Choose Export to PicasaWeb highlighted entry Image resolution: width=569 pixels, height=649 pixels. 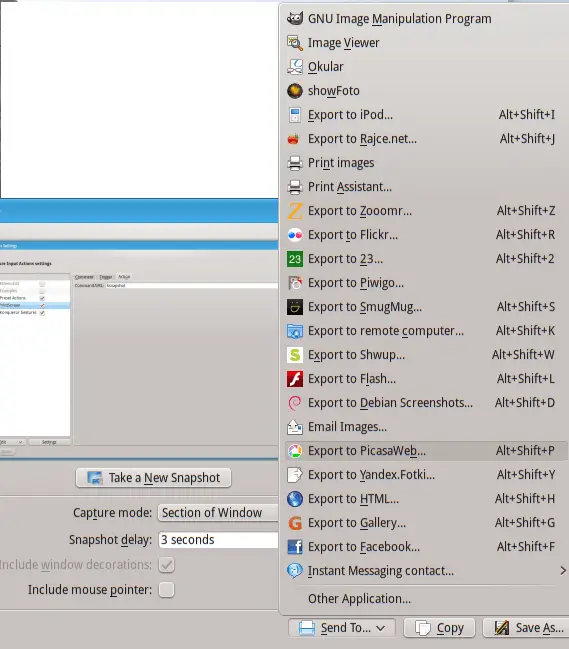[426, 451]
